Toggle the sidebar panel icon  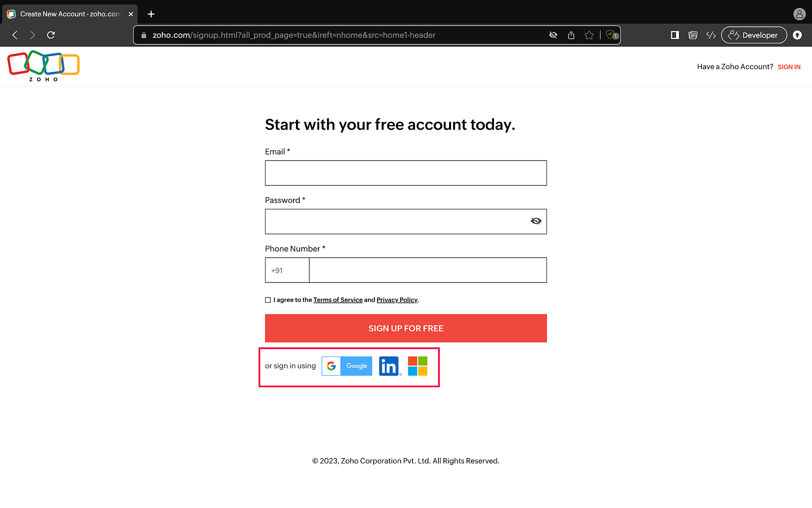coord(675,35)
